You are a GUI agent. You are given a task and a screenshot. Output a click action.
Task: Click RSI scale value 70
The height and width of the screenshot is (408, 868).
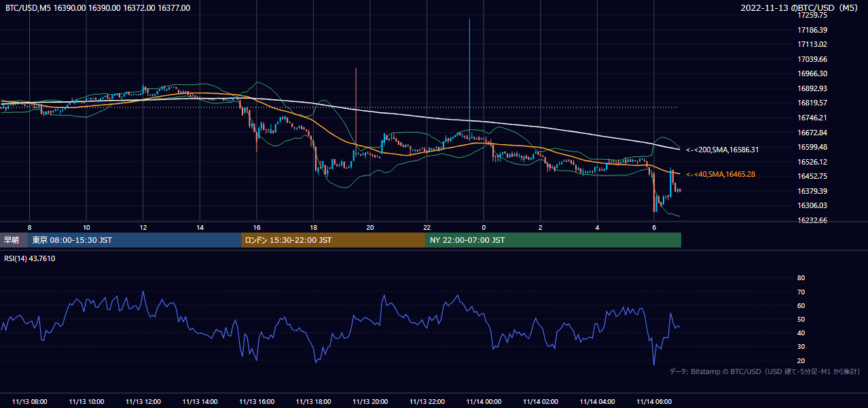click(x=801, y=292)
